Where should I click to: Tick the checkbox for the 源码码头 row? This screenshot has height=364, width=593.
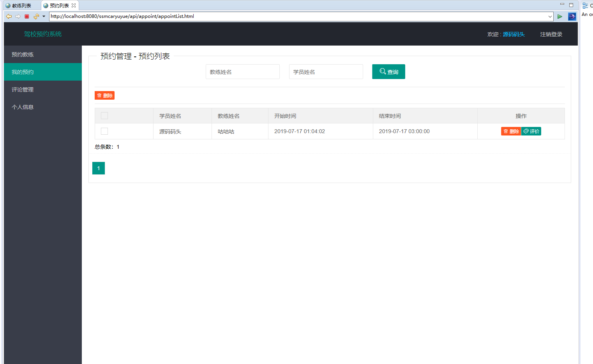(104, 131)
